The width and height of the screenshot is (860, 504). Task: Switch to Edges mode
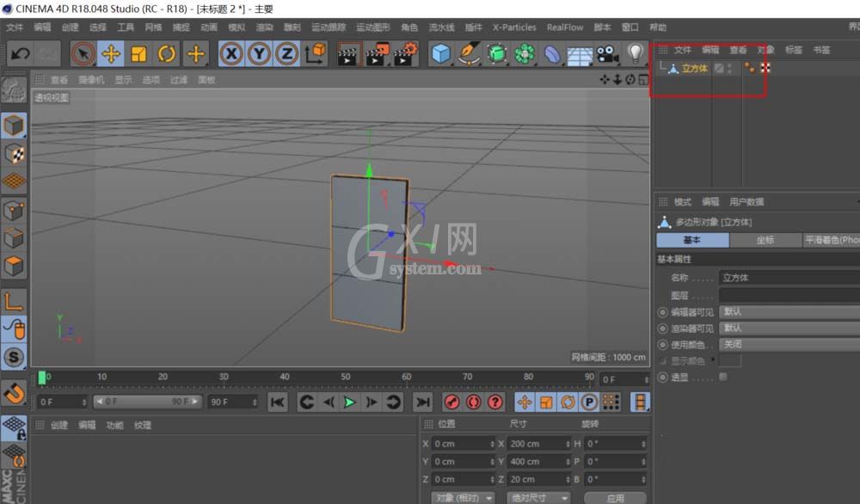tap(14, 238)
